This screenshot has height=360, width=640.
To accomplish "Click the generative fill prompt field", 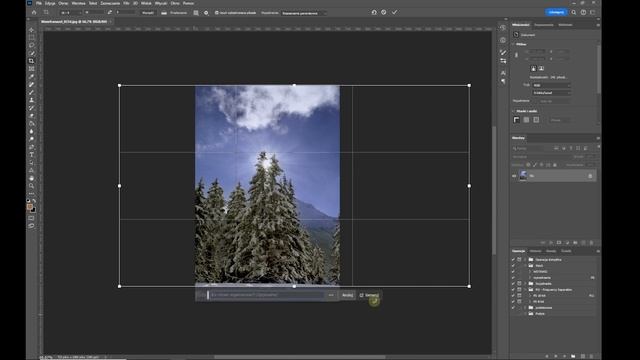I will [x=266, y=295].
